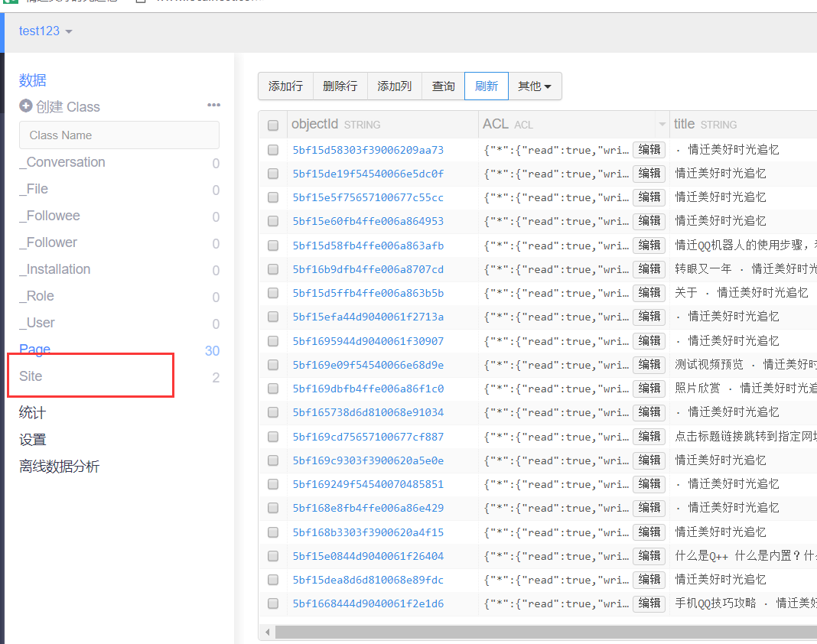Screen dimensions: 817x644
Task: Open objectId 5bf168b3303f3900620a4f15
Action: click(x=368, y=532)
